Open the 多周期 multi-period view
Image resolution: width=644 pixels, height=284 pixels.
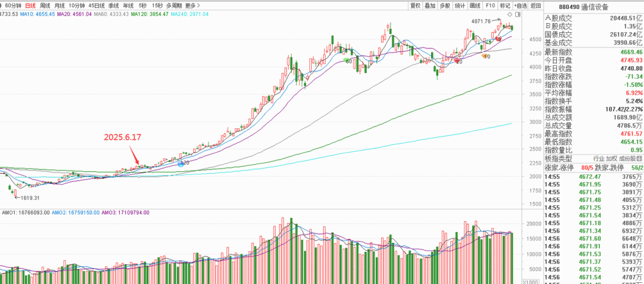[174, 6]
